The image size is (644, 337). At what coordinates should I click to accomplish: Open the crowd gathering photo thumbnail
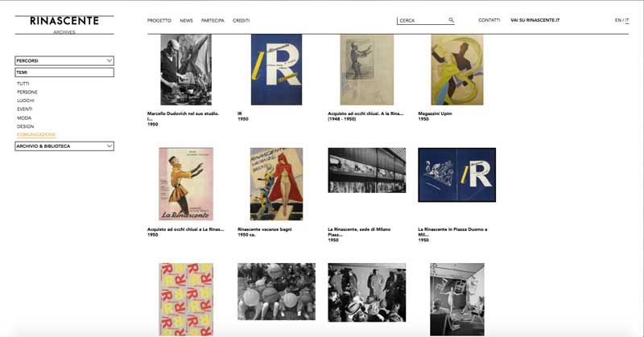[x=367, y=292]
